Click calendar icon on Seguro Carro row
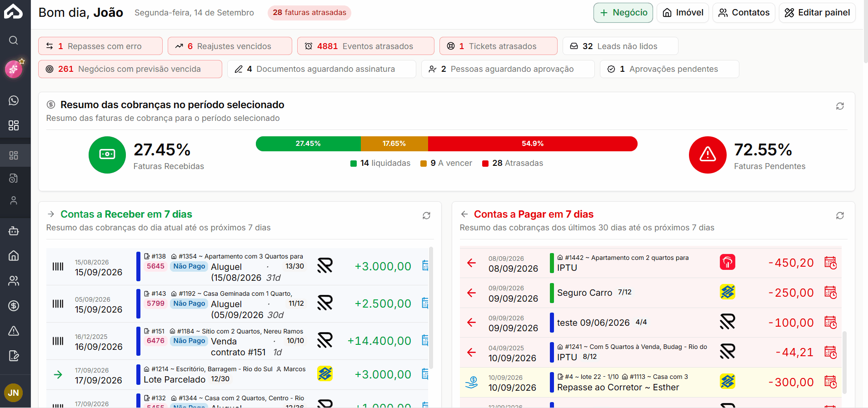Image resolution: width=868 pixels, height=408 pixels. pos(830,293)
